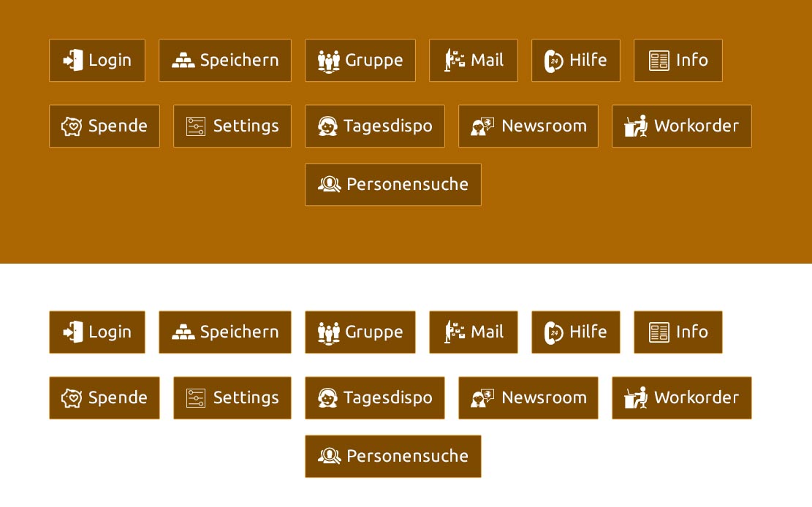The width and height of the screenshot is (812, 507).
Task: Open Gruppe button in the white section
Action: tap(360, 332)
